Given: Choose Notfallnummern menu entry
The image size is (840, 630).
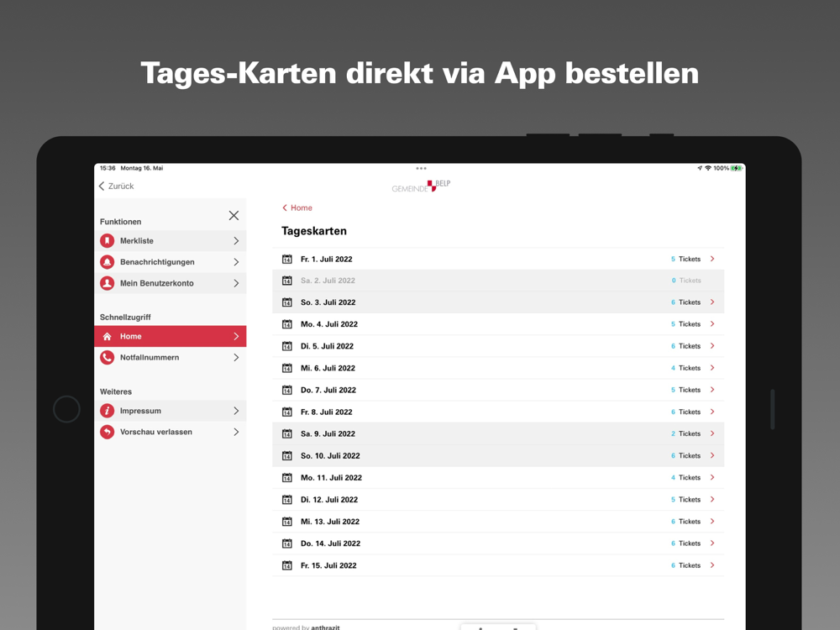Looking at the screenshot, I should [x=171, y=357].
